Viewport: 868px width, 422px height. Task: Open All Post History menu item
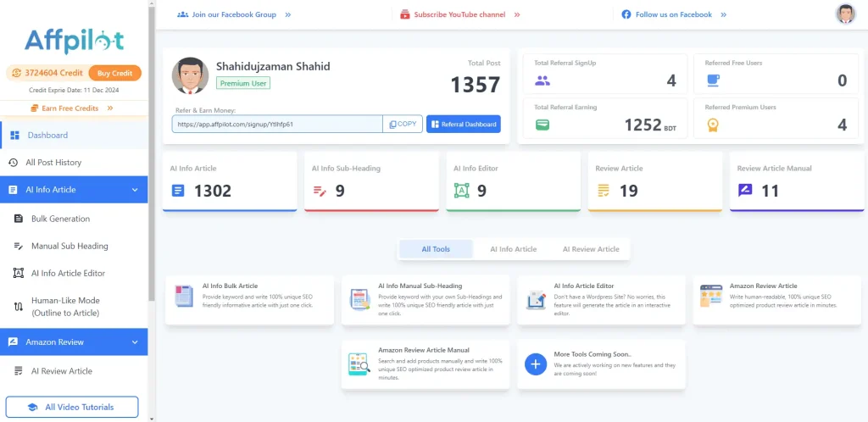pyautogui.click(x=75, y=163)
